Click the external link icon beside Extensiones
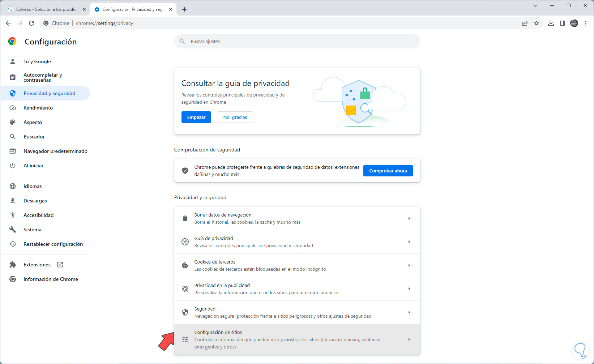 60,265
